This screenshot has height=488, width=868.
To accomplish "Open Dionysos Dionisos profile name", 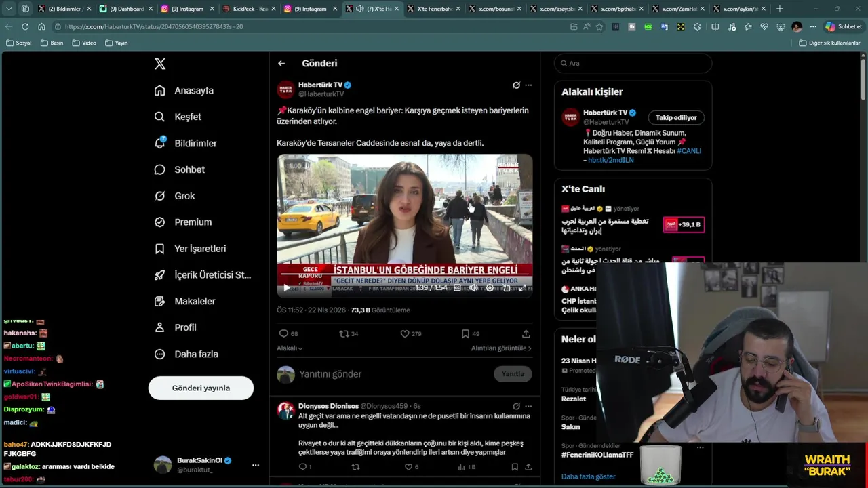I will coord(328,406).
